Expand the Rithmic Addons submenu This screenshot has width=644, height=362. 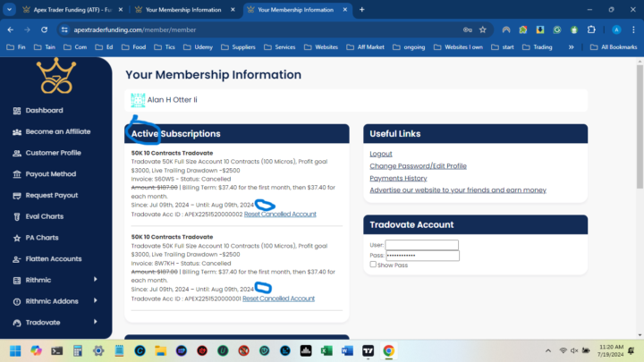pos(95,301)
